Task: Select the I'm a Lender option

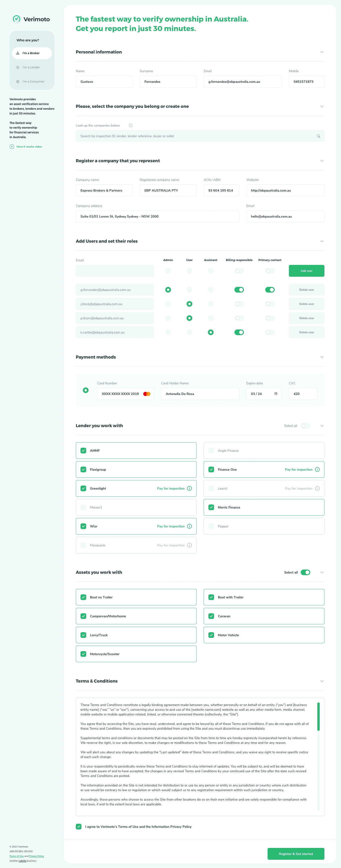Action: (x=32, y=67)
